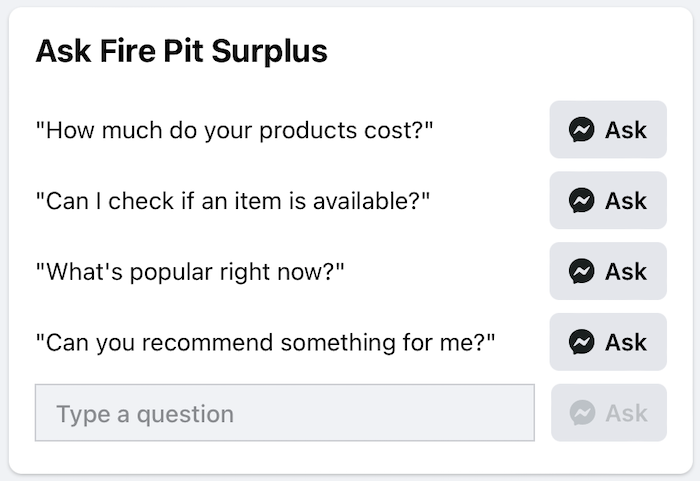Select the "How much do your products cost?" text

coord(235,130)
